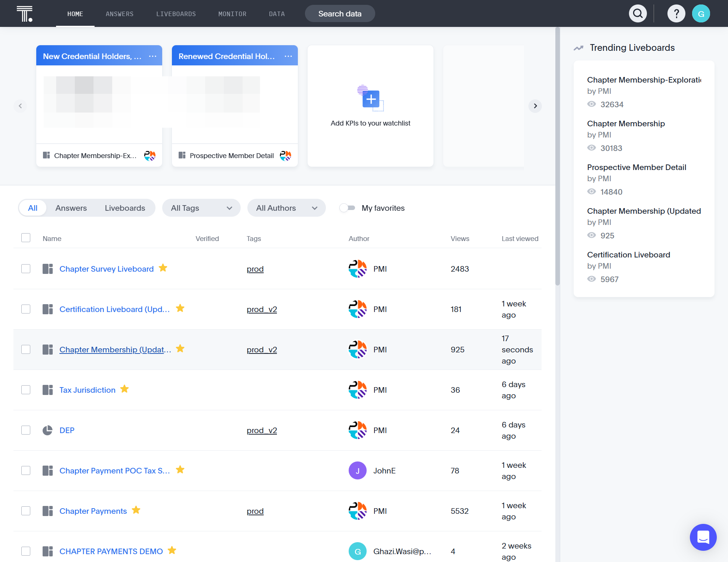Open the Chapter Payment POC Tax S... link

point(114,471)
